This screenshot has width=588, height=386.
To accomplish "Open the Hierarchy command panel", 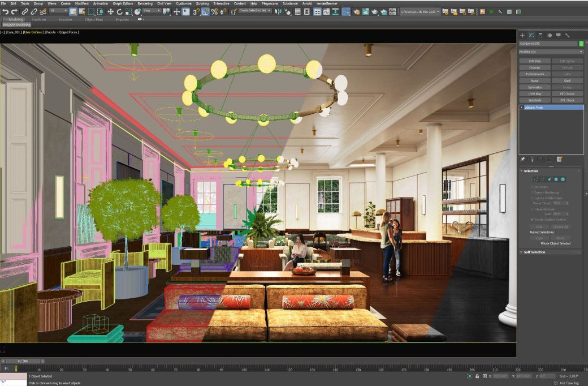I will [x=540, y=34].
